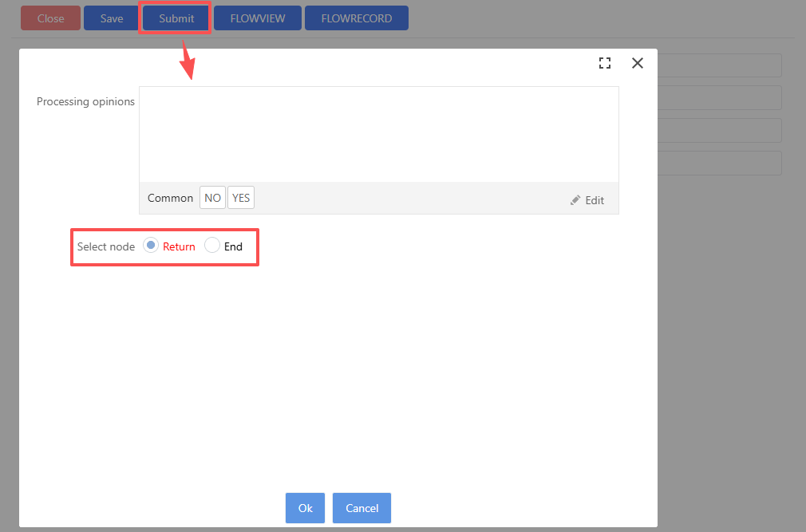The height and width of the screenshot is (532, 806).
Task: Click the bottom input field behind the dialog
Action: coord(718,164)
